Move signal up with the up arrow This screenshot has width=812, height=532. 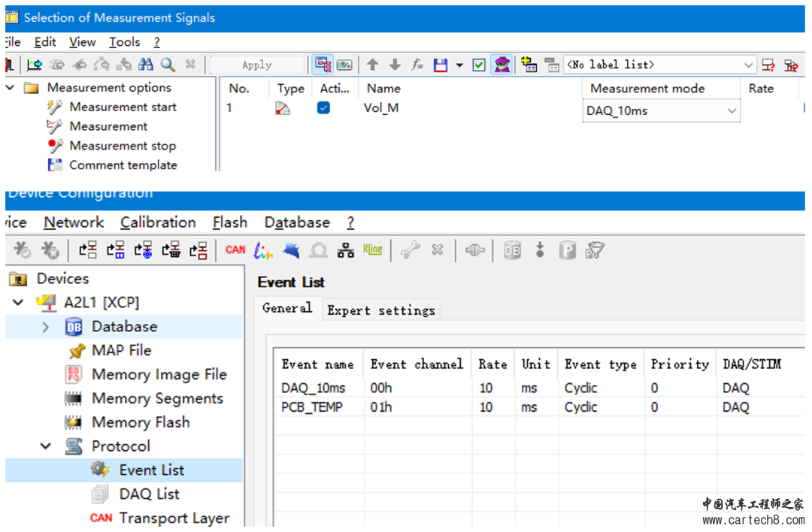click(372, 64)
